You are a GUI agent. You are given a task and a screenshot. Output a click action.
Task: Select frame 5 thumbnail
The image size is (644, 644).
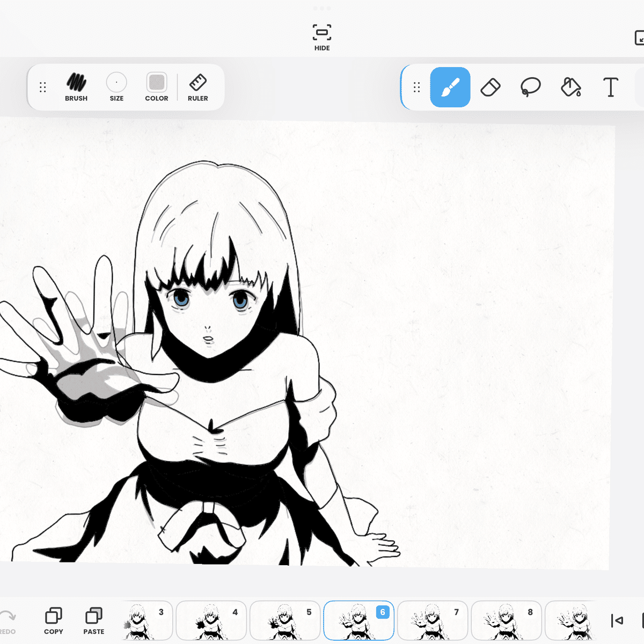tap(285, 620)
